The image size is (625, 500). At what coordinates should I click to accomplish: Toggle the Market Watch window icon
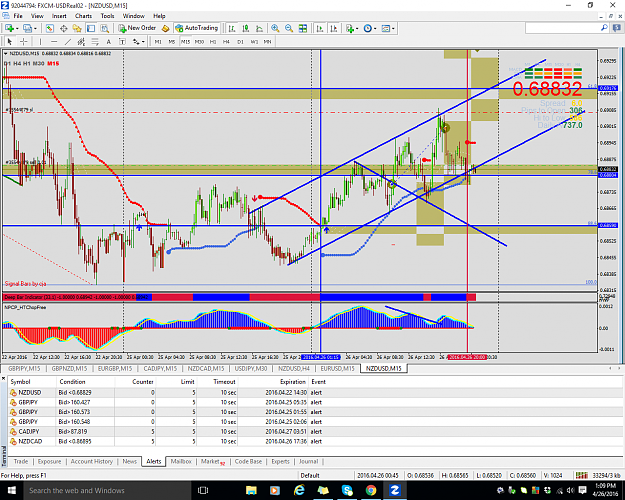point(49,28)
